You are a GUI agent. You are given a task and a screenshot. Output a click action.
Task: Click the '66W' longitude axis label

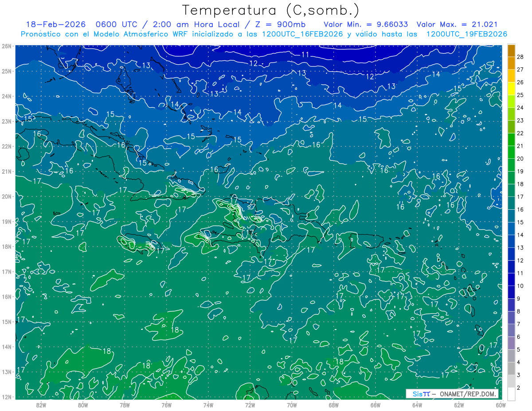tap(376, 405)
